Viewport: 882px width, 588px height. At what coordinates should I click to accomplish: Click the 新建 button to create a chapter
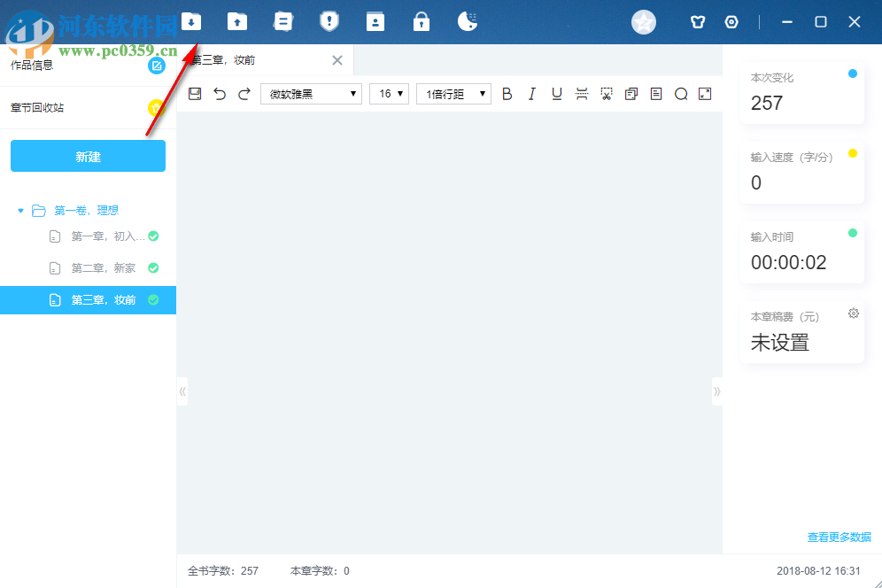coord(88,155)
